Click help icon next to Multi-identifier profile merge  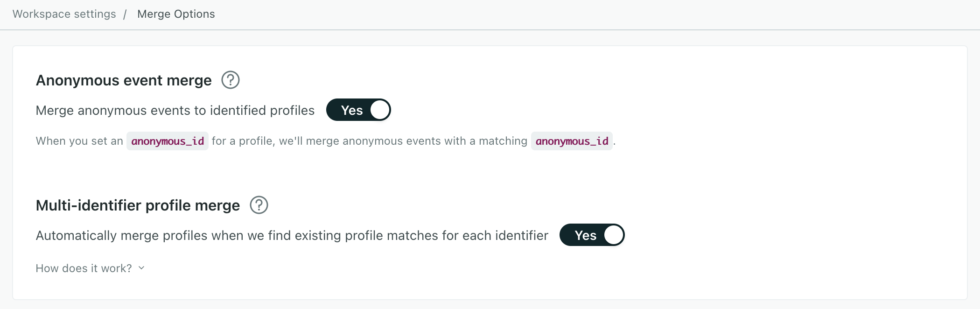[x=259, y=205]
